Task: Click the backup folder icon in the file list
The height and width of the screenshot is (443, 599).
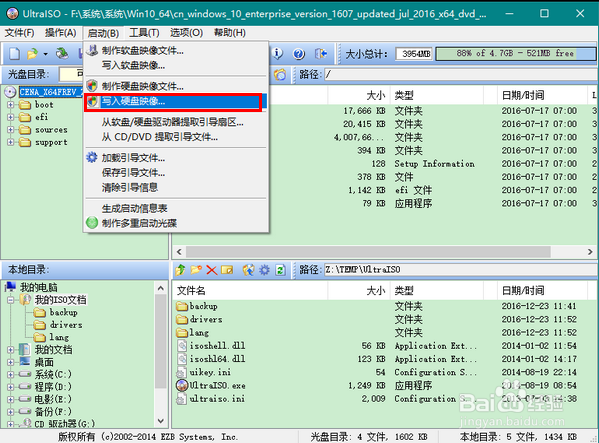Action: [182, 306]
